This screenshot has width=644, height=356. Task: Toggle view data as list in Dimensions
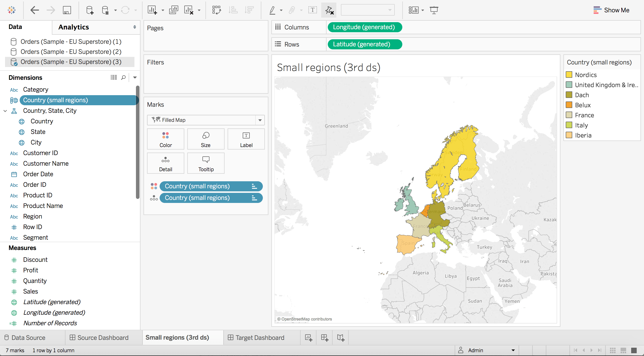(x=114, y=78)
